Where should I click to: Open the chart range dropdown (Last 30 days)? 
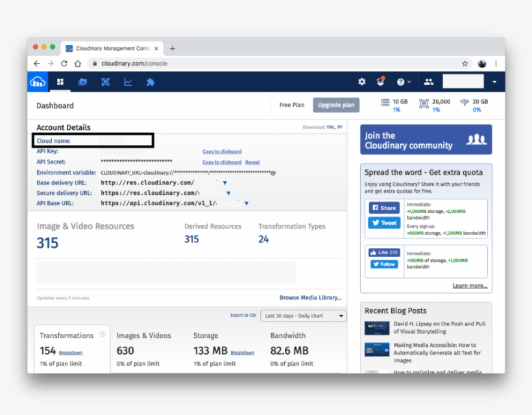tap(304, 316)
